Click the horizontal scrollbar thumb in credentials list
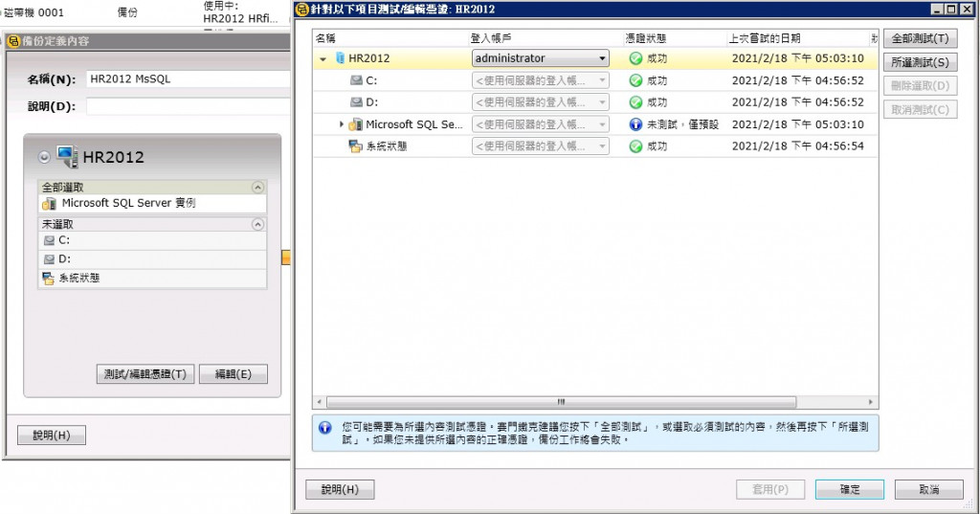This screenshot has width=980, height=514. pyautogui.click(x=561, y=402)
